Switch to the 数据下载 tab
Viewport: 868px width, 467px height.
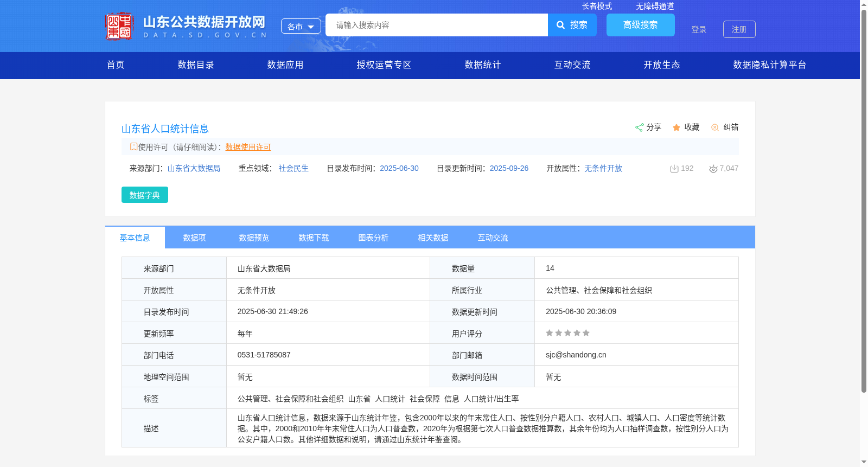(x=314, y=238)
